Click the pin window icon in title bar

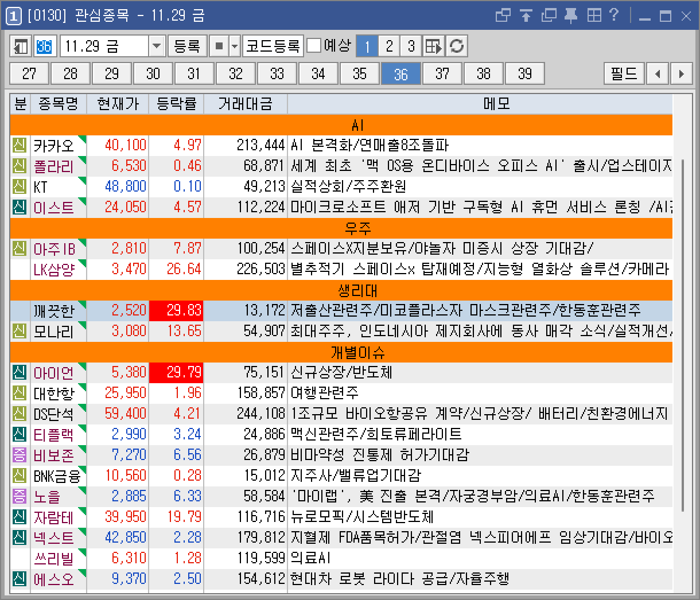(x=571, y=15)
